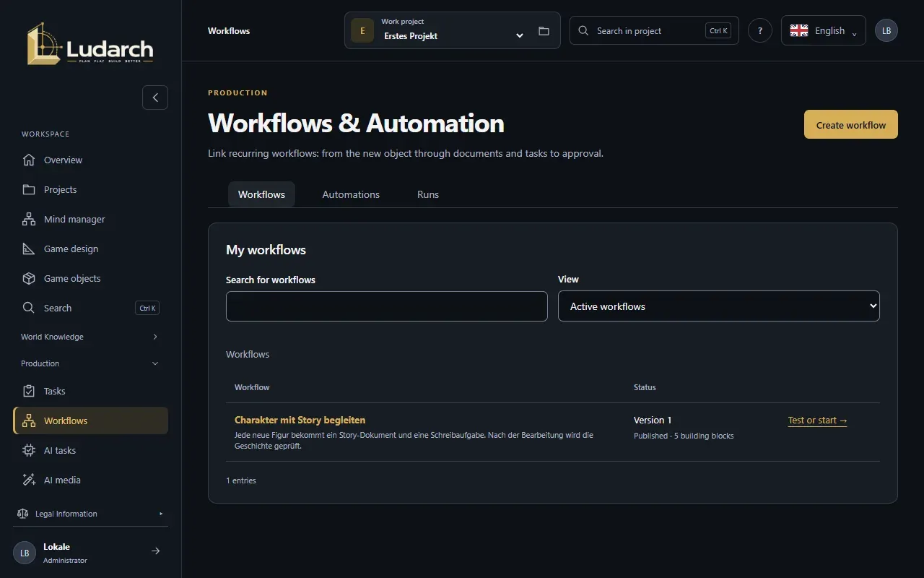Click the UK flag icon
Viewport: 924px width, 578px height.
(x=799, y=30)
